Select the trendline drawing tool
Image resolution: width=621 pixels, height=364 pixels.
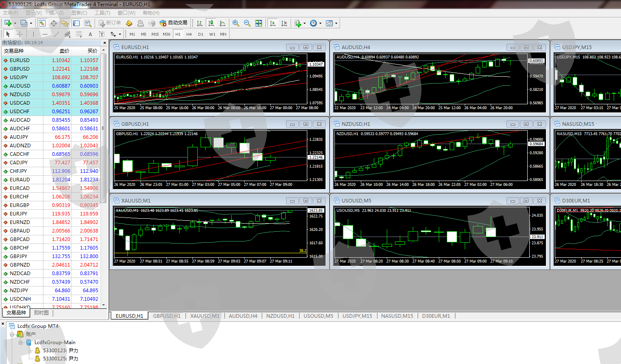[56, 34]
